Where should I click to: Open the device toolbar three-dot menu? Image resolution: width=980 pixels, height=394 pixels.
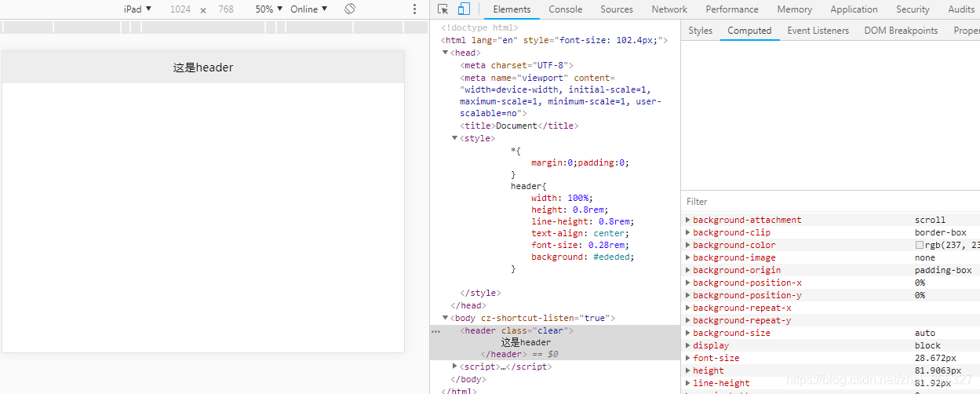click(415, 9)
